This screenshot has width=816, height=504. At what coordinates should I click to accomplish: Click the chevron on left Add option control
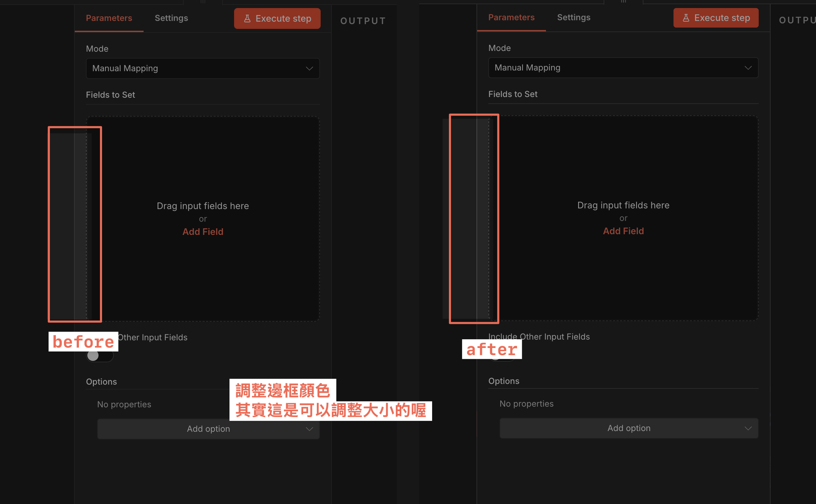pos(309,429)
